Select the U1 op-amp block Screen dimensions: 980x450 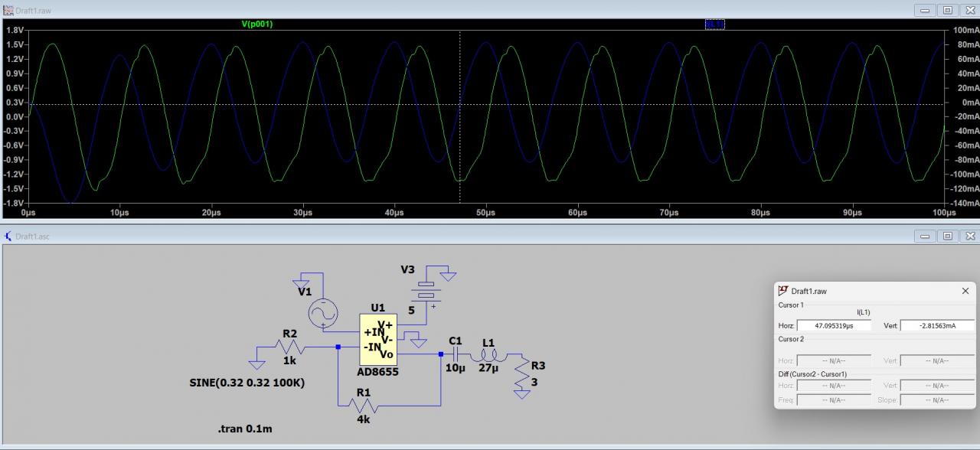pyautogui.click(x=378, y=339)
